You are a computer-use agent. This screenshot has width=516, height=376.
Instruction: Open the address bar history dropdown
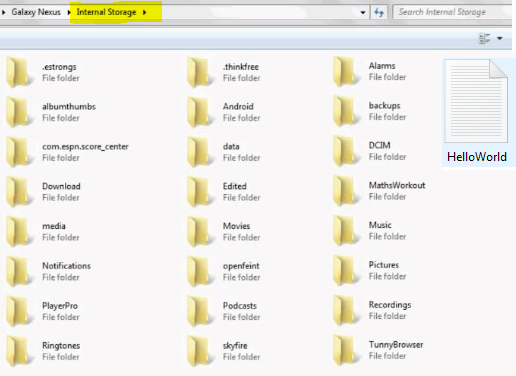click(x=363, y=13)
